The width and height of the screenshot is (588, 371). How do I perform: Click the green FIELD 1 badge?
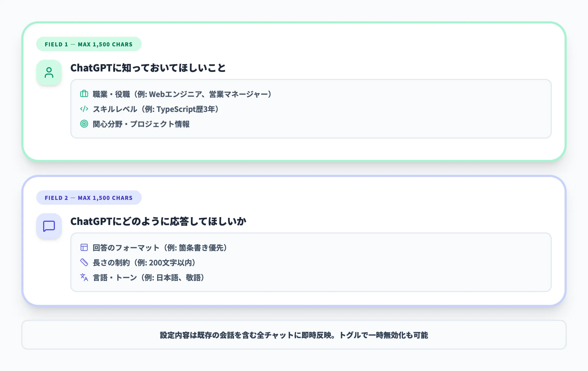(89, 44)
